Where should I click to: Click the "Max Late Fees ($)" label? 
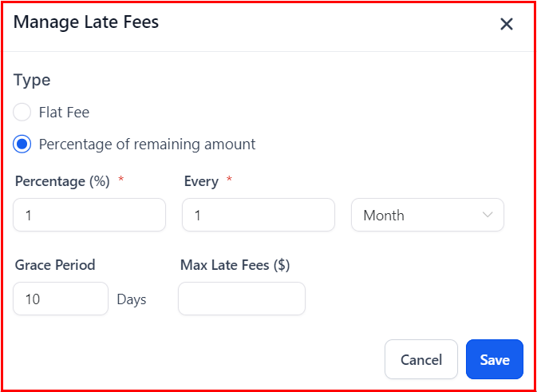pyautogui.click(x=235, y=265)
